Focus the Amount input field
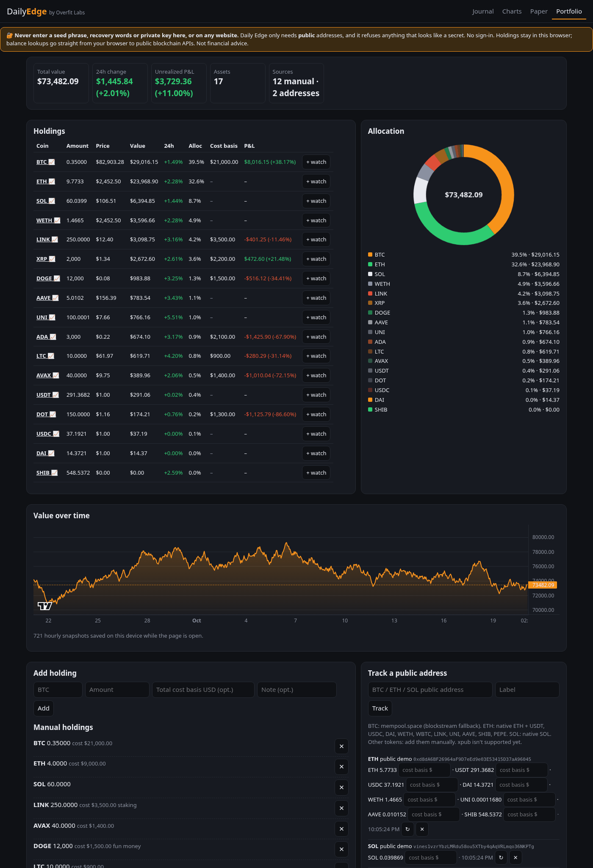 [x=117, y=690]
